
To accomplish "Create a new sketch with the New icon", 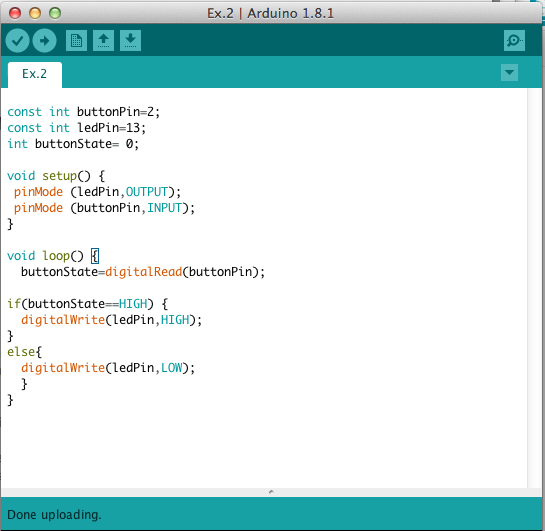I will pyautogui.click(x=76, y=41).
